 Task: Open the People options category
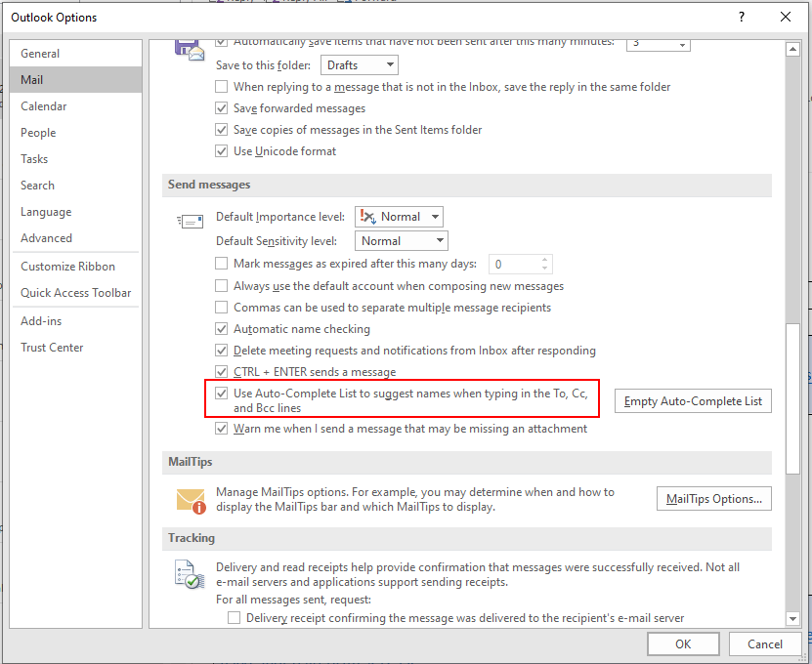click(75, 133)
